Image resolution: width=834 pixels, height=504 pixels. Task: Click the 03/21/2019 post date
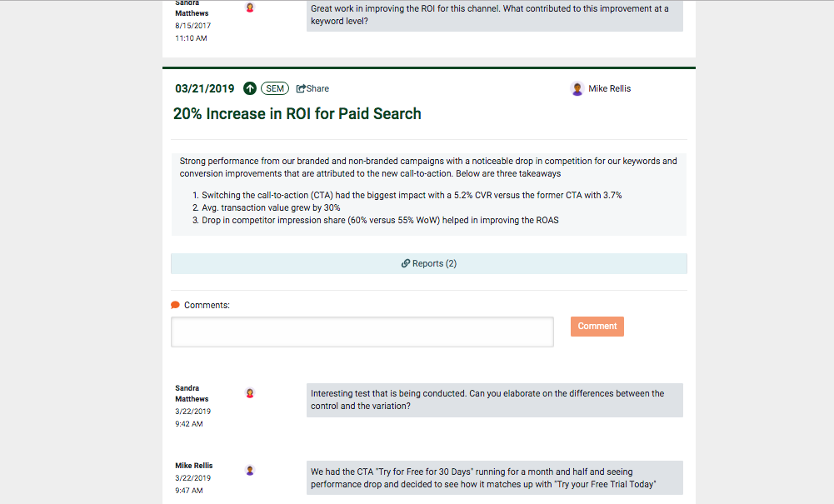205,89
